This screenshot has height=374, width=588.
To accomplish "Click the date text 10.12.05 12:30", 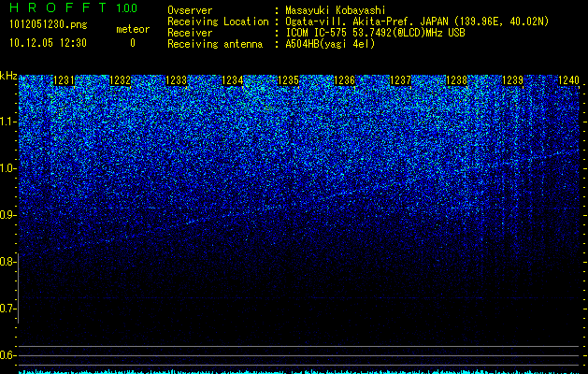I will pyautogui.click(x=48, y=43).
